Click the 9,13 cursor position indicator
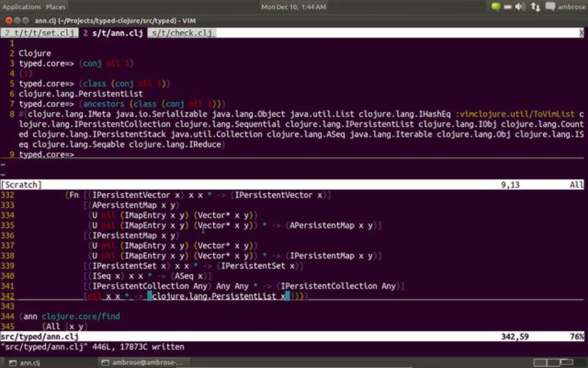The width and height of the screenshot is (588, 368). click(x=510, y=184)
